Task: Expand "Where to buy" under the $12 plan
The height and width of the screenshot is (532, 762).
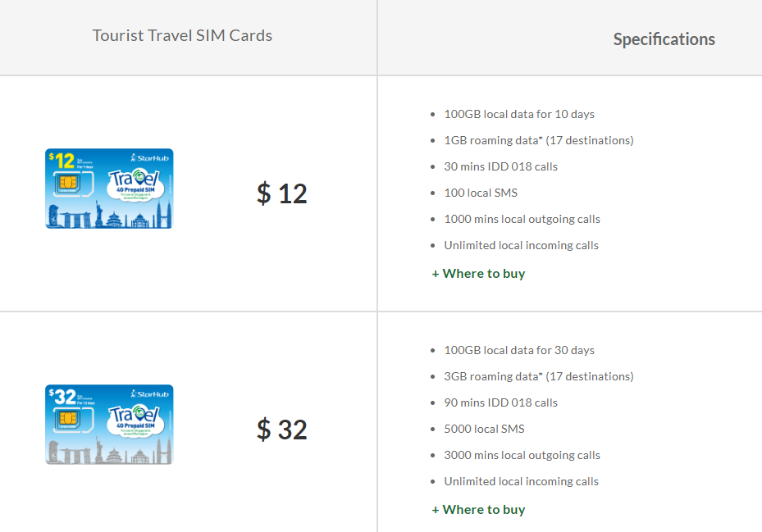Action: [x=478, y=274]
